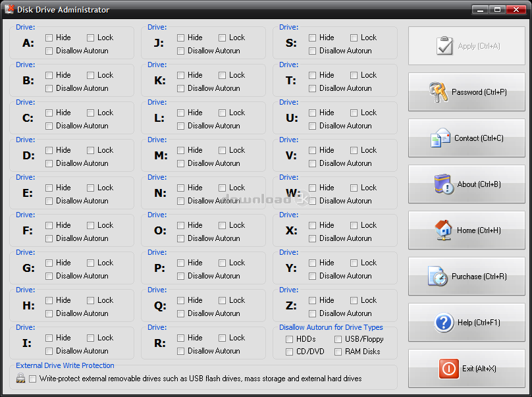Enable Hide for drive I:

pyautogui.click(x=49, y=338)
